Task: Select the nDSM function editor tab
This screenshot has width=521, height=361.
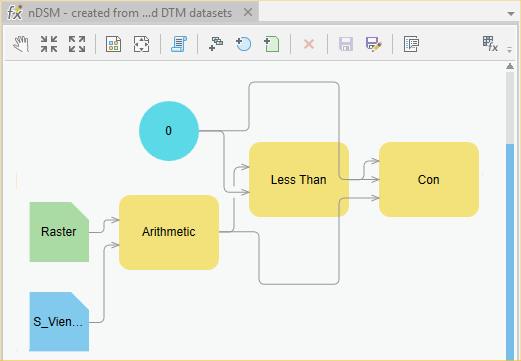Action: click(x=130, y=13)
